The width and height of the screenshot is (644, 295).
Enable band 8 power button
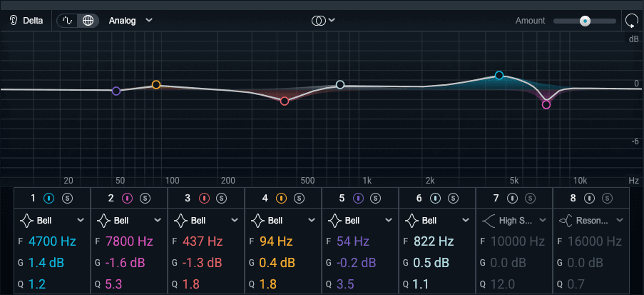[589, 199]
